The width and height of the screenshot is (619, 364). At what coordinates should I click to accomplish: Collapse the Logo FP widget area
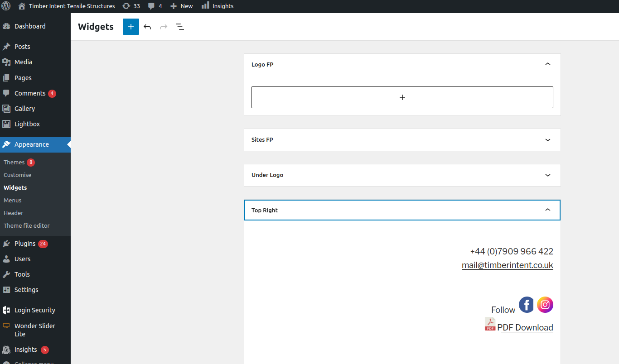(548, 64)
